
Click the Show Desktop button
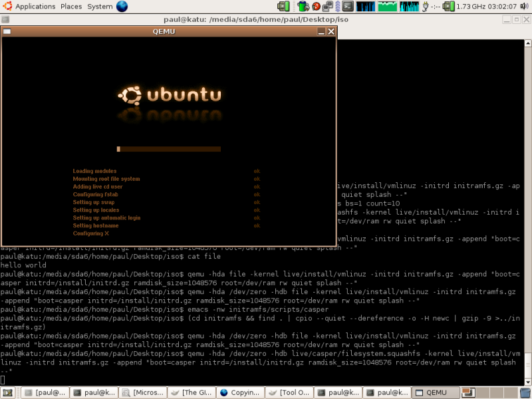click(x=7, y=393)
